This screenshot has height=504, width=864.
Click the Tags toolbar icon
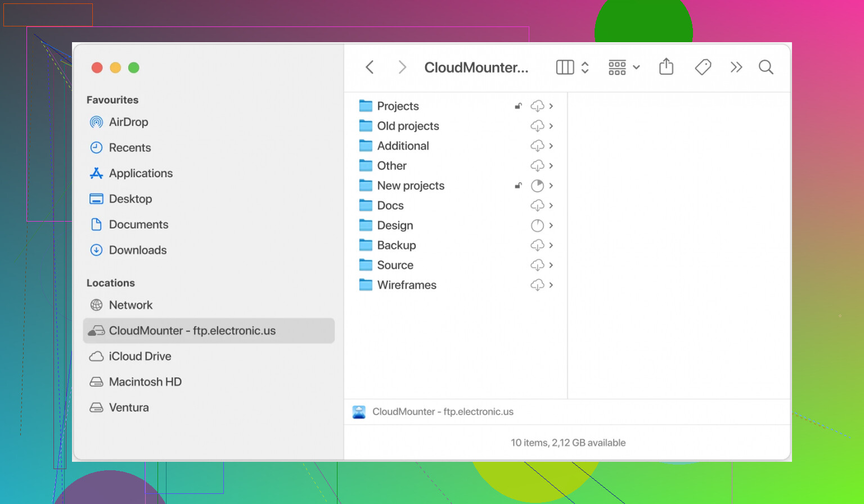[703, 67]
